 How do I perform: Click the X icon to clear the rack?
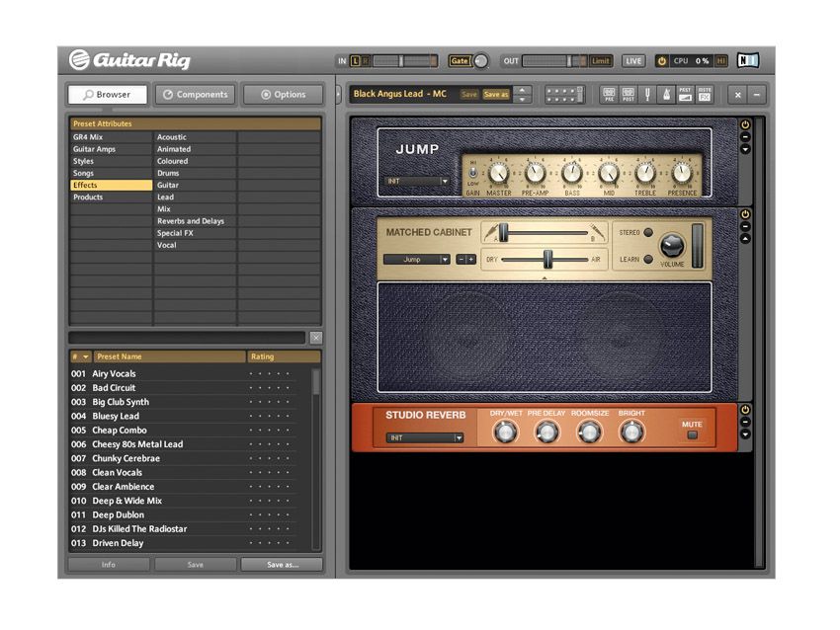tap(738, 94)
